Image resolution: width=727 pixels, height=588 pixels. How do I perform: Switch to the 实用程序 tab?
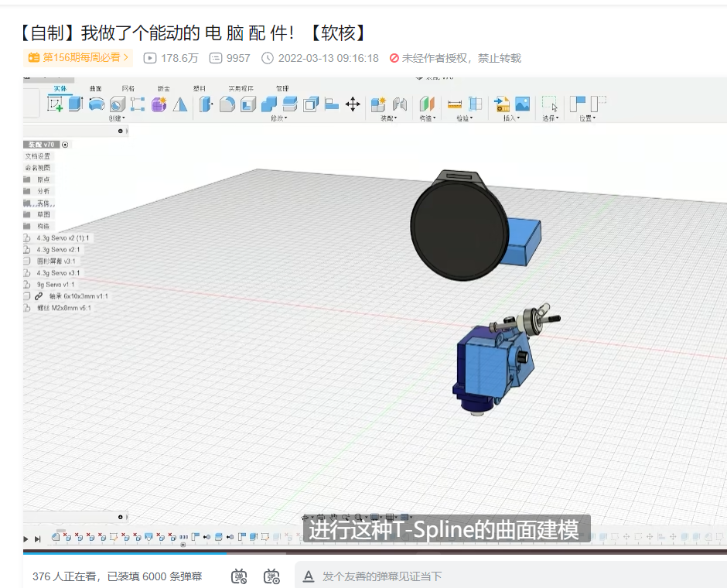click(x=241, y=88)
